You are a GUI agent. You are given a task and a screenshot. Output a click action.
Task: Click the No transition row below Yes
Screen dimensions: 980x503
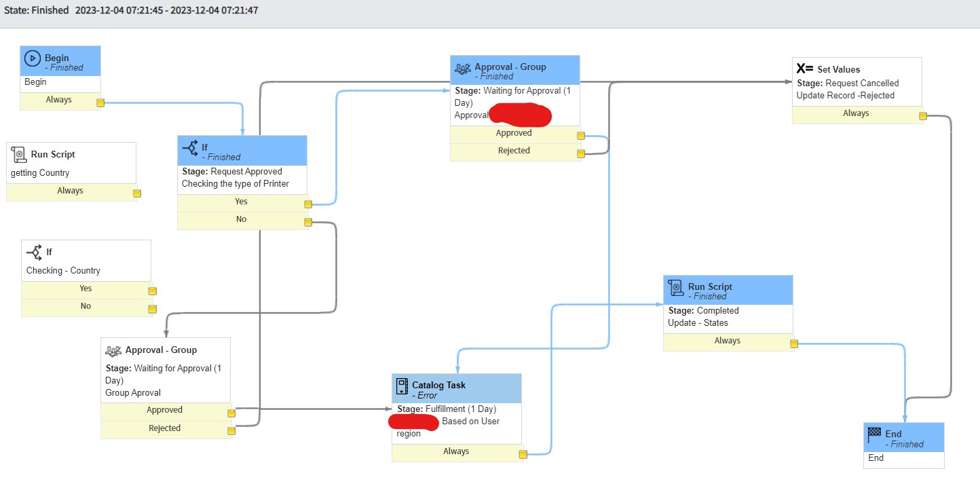point(241,219)
